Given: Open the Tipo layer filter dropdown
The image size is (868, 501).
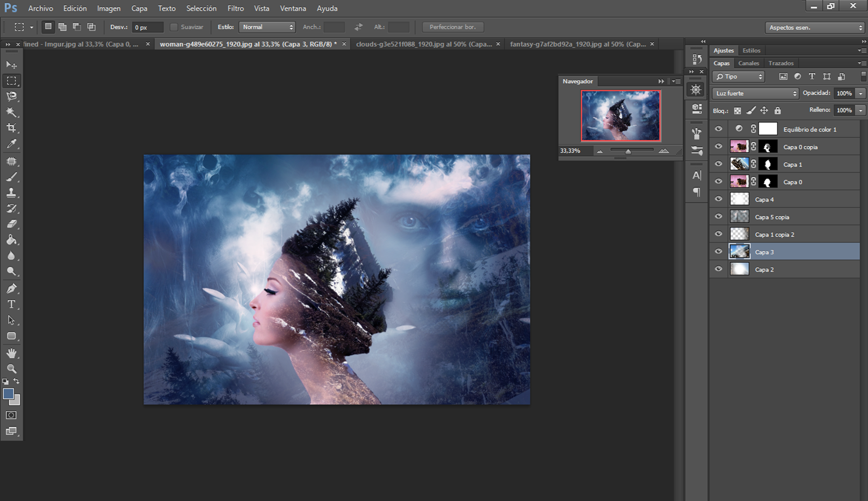Looking at the screenshot, I should (x=739, y=76).
